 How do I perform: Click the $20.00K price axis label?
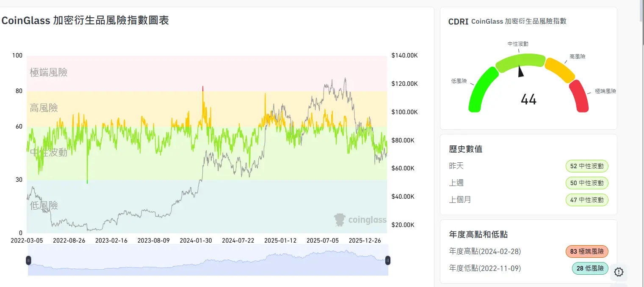point(403,225)
